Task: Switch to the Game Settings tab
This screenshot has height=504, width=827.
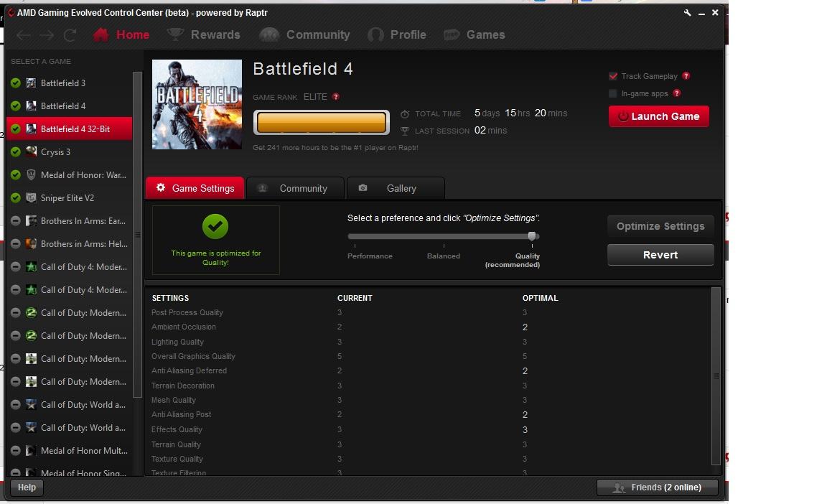Action: [195, 188]
